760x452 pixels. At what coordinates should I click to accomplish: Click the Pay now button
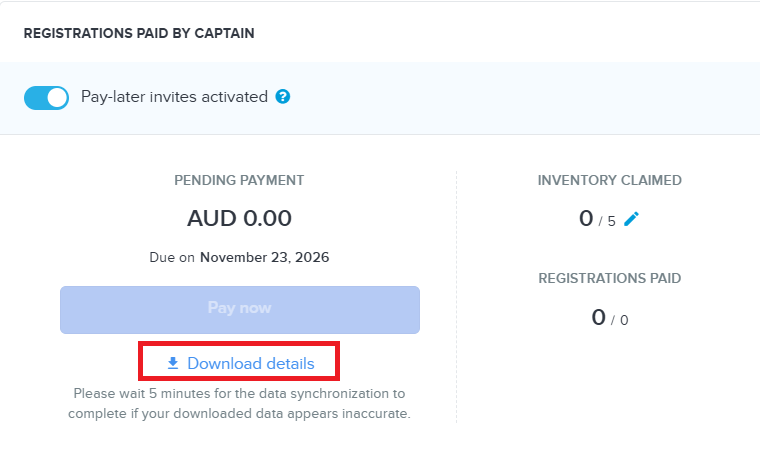coord(240,310)
